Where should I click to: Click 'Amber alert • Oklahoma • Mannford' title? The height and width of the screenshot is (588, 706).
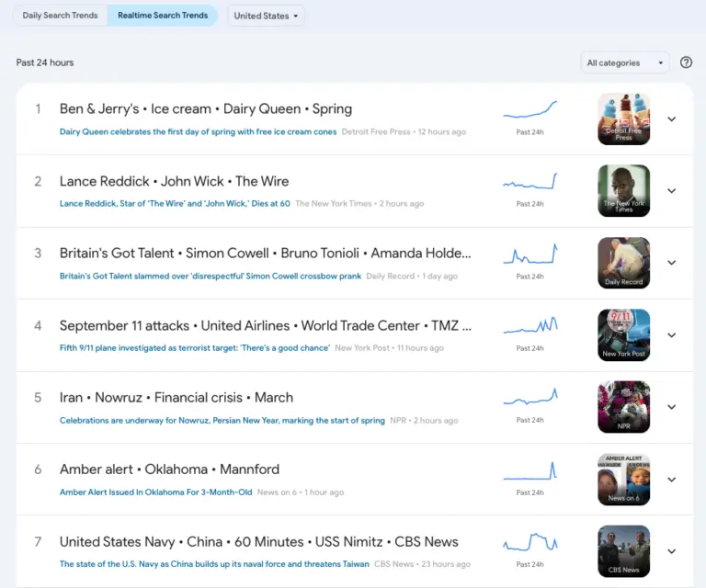click(x=169, y=469)
